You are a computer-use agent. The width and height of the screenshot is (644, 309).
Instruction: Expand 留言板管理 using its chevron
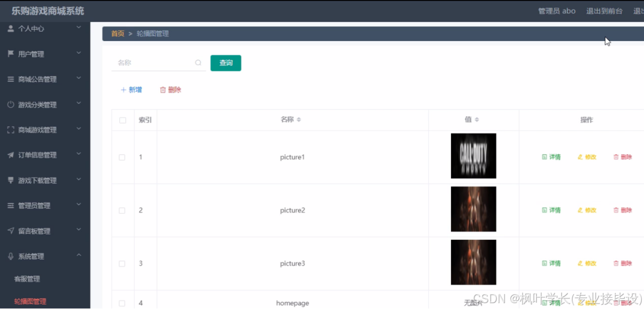(x=78, y=230)
